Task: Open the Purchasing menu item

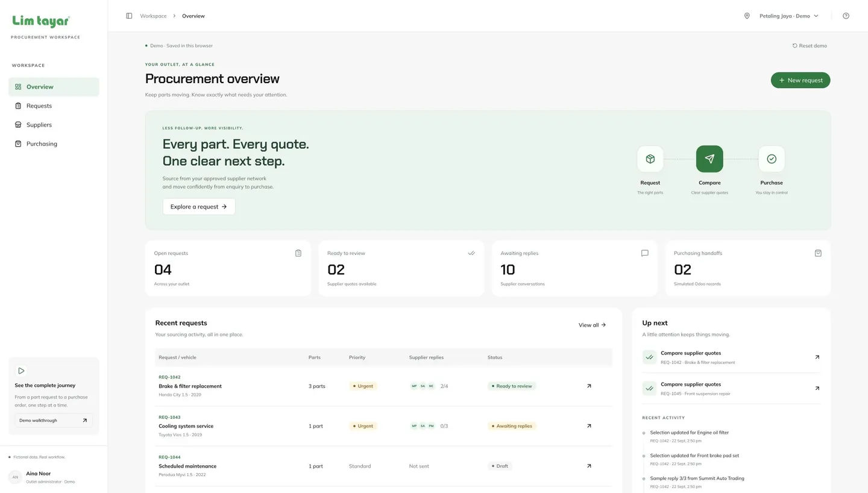Action: (x=54, y=143)
